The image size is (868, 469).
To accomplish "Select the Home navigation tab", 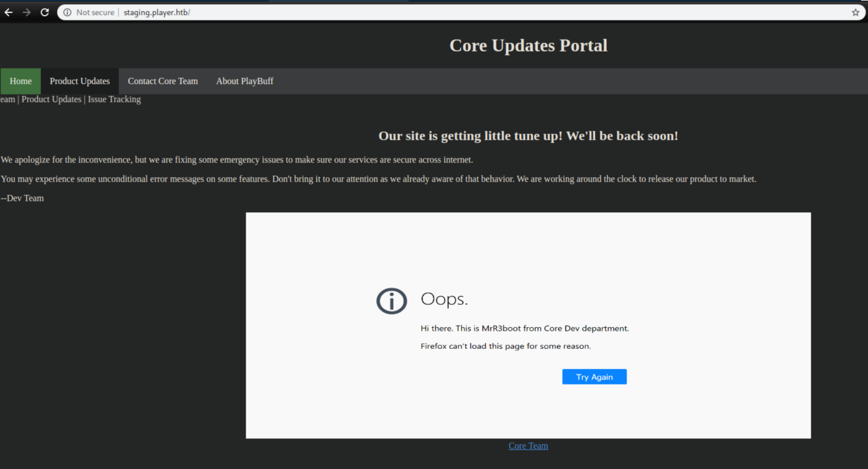I will coord(21,81).
